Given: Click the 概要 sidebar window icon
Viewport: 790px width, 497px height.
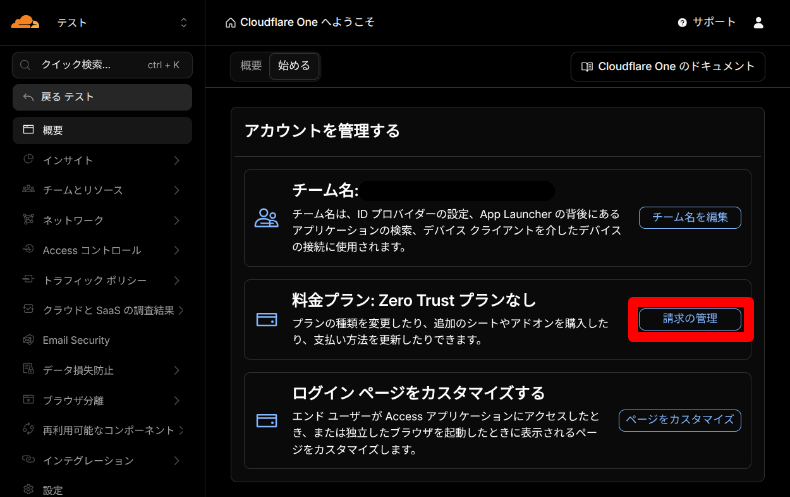Looking at the screenshot, I should (29, 130).
